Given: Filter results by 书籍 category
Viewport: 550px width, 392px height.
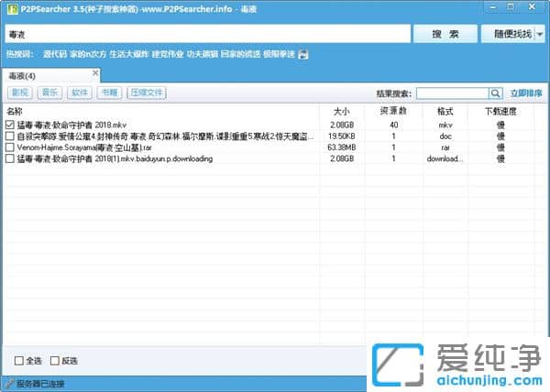Looking at the screenshot, I should click(x=109, y=93).
